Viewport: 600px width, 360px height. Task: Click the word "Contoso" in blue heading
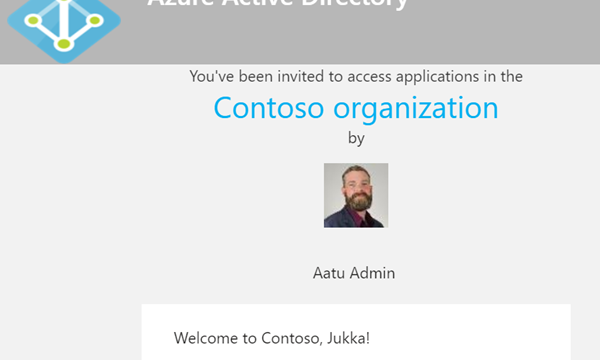(269, 108)
